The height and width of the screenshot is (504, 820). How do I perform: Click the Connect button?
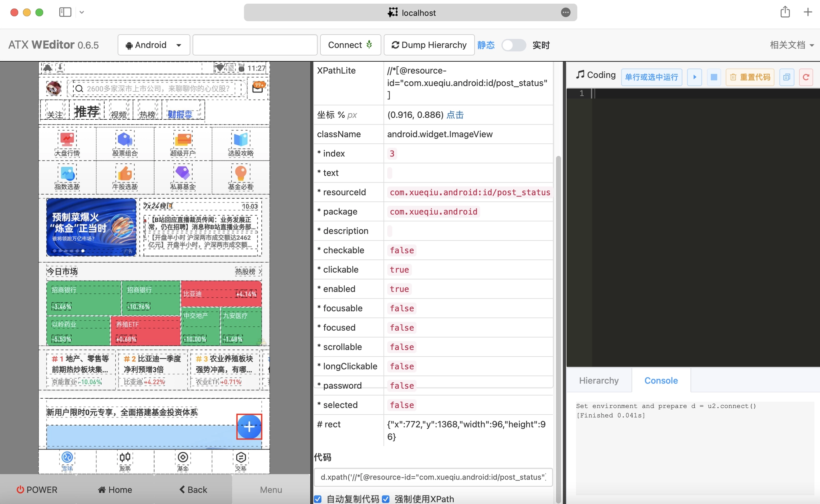pos(350,45)
